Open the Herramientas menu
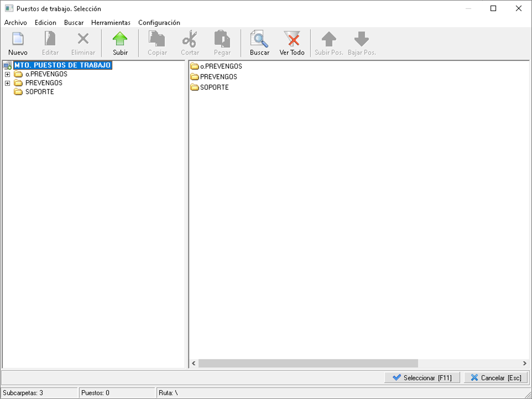 (111, 23)
